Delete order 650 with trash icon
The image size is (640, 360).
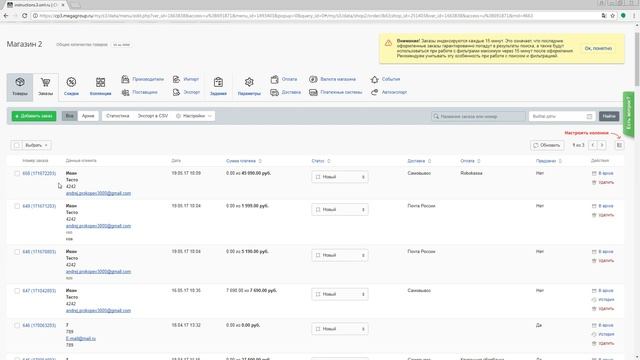click(594, 182)
